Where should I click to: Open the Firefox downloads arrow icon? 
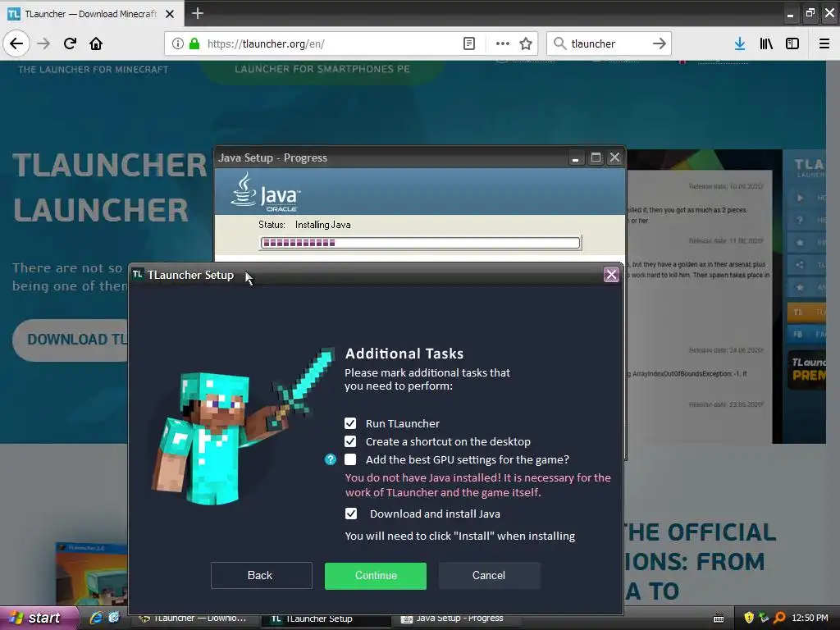click(x=740, y=43)
